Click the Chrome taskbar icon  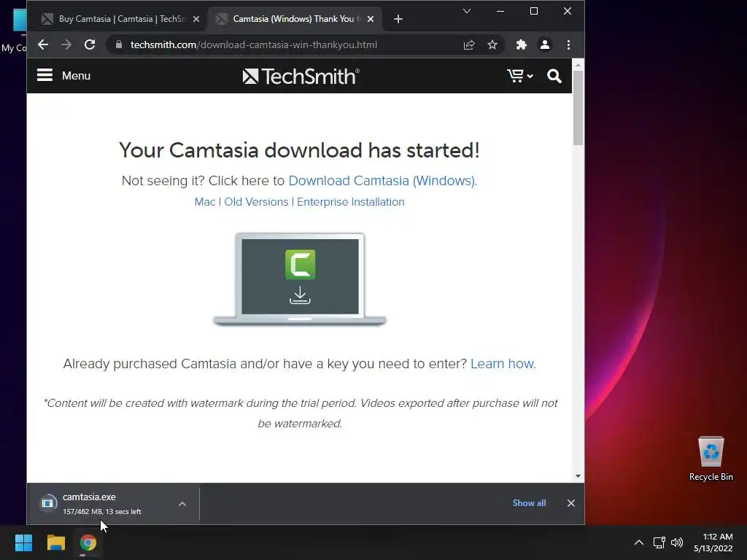pyautogui.click(x=88, y=542)
